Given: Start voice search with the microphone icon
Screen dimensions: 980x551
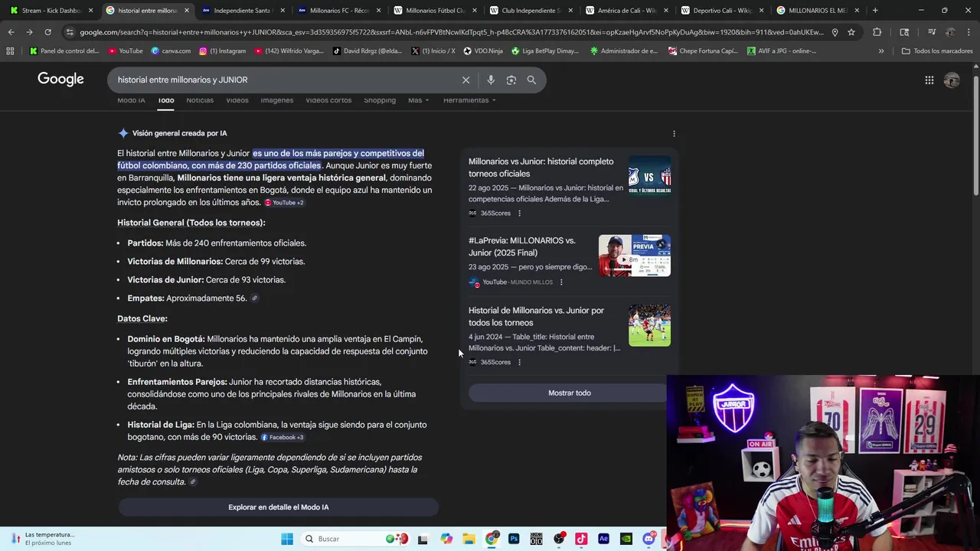Looking at the screenshot, I should (x=491, y=80).
